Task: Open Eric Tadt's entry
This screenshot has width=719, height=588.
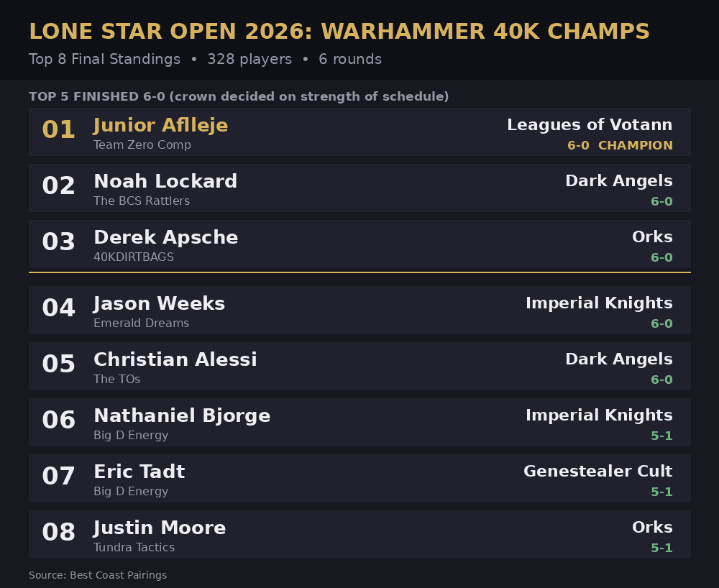Action: (x=359, y=478)
